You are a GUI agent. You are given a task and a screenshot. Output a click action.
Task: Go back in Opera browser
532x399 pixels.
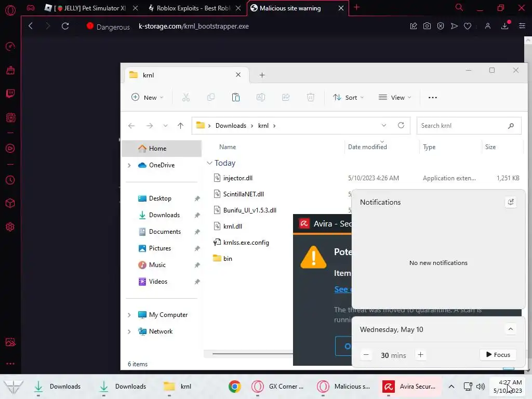point(31,26)
